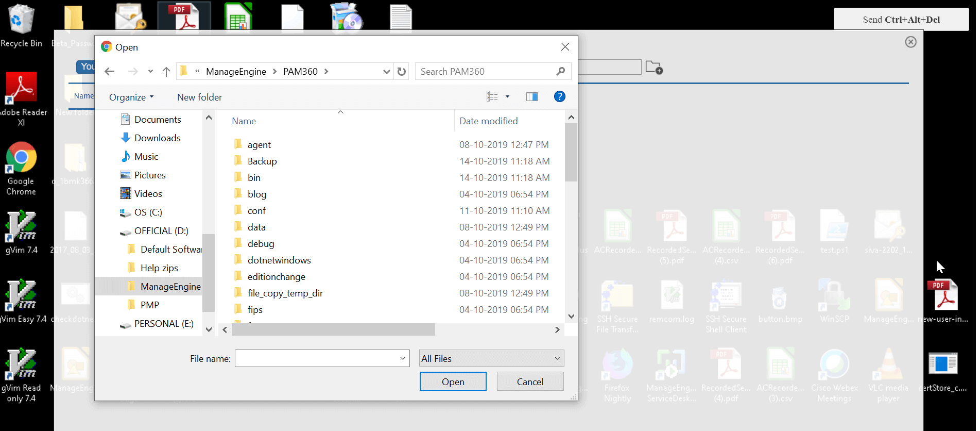This screenshot has height=431, width=980.
Task: Select the new-user-in... PDF desktop file
Action: point(942,302)
